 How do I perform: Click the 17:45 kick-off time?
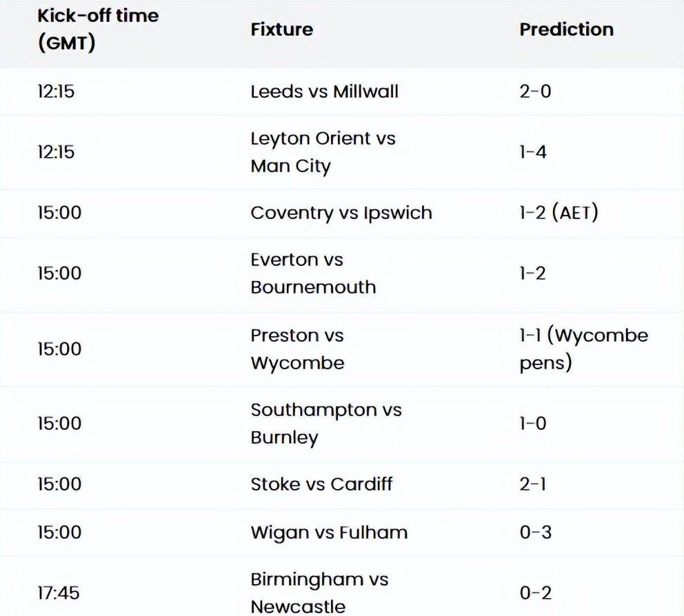[59, 593]
